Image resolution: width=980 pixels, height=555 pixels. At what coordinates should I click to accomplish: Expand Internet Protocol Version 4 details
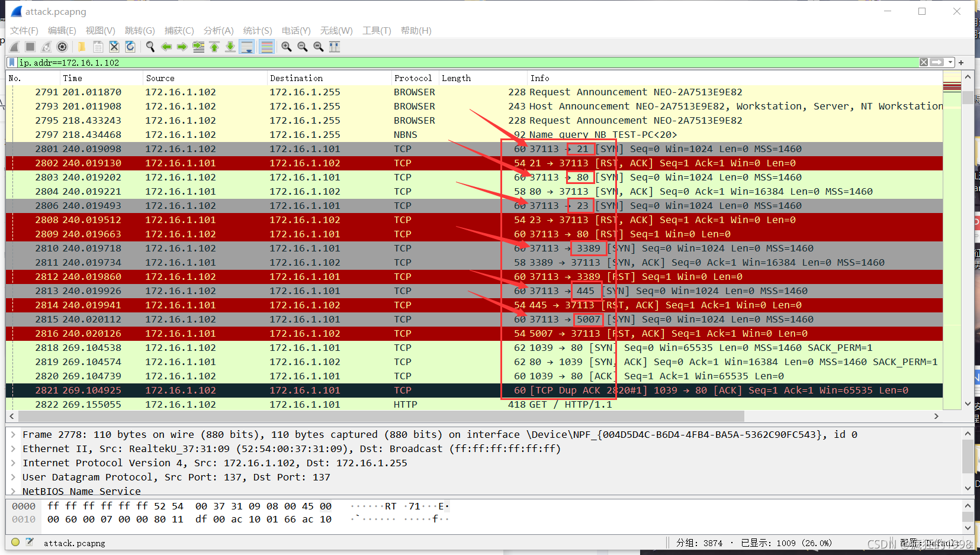pos(13,463)
